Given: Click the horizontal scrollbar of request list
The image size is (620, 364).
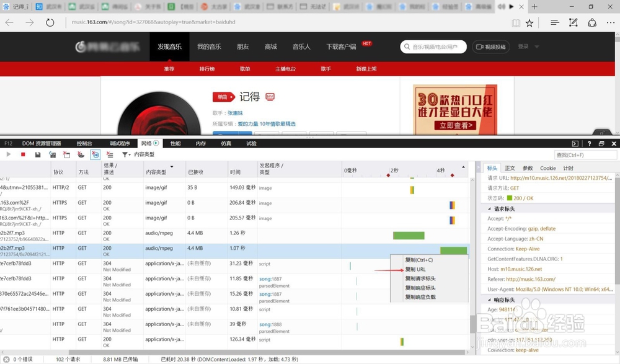Looking at the screenshot, I should [x=267, y=352].
